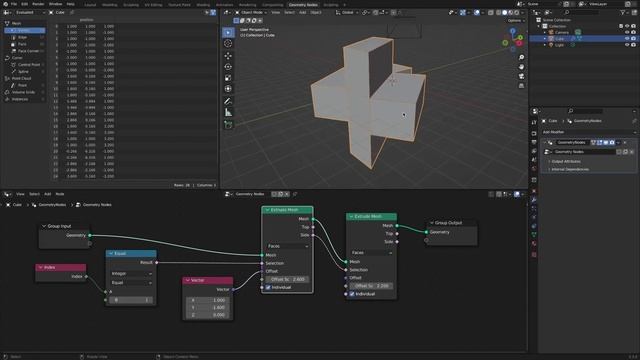Activate the Select Box tool

(x=228, y=32)
